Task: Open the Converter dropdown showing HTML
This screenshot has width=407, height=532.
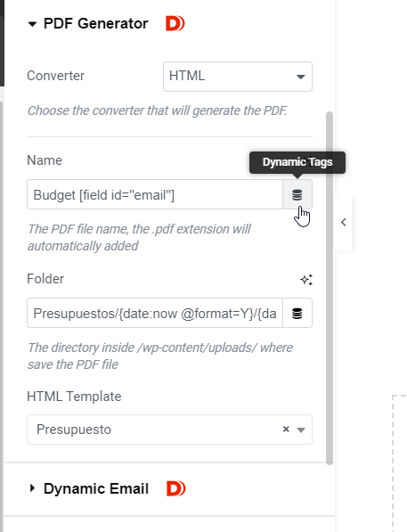Action: pos(238,77)
